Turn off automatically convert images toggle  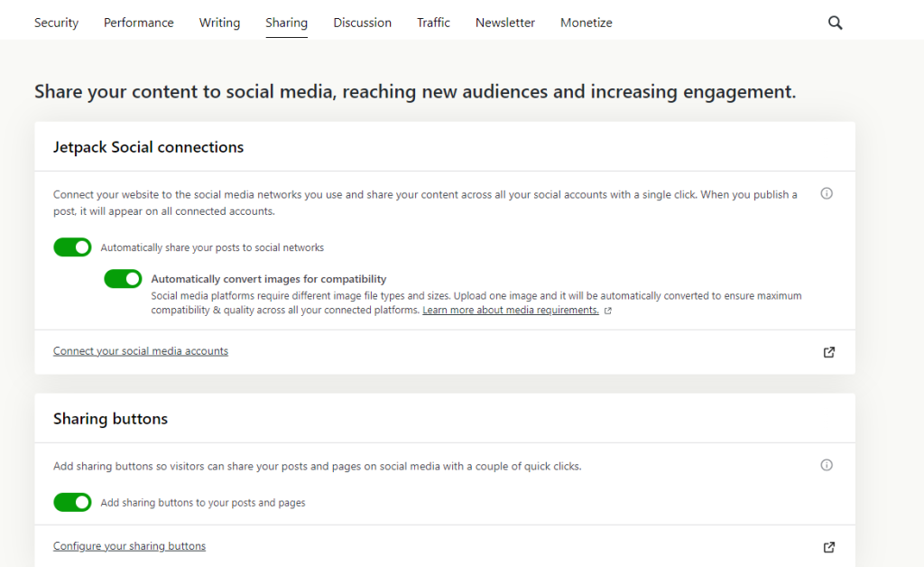tap(123, 279)
